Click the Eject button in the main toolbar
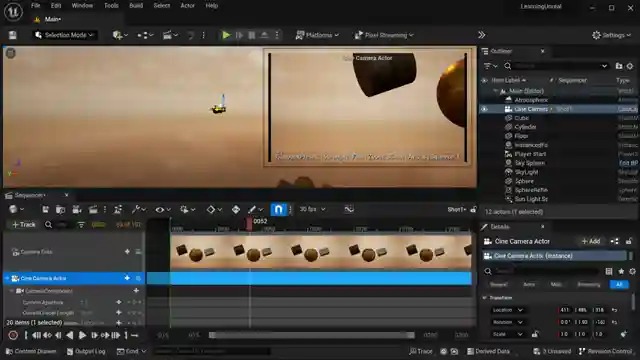The image size is (640, 360). tap(264, 35)
